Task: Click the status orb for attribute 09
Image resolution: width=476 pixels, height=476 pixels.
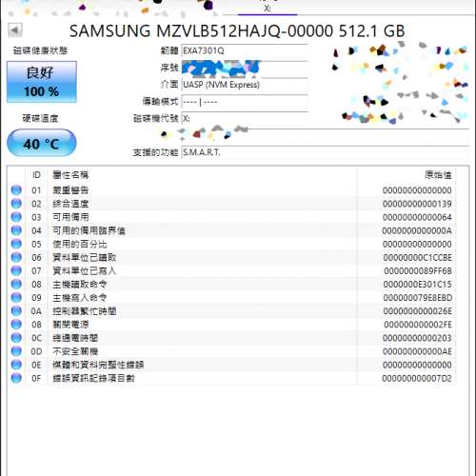Action: pyautogui.click(x=16, y=297)
